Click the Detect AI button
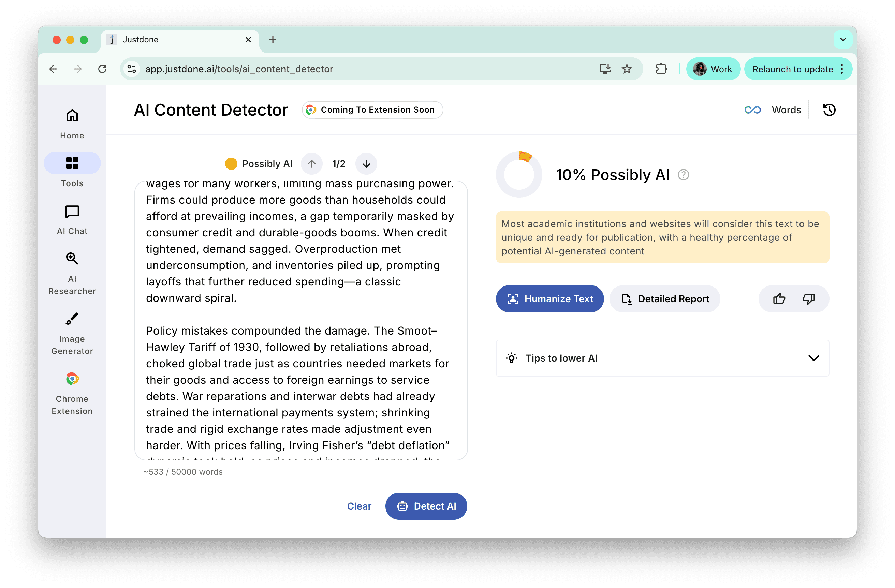This screenshot has width=895, height=588. click(x=426, y=506)
